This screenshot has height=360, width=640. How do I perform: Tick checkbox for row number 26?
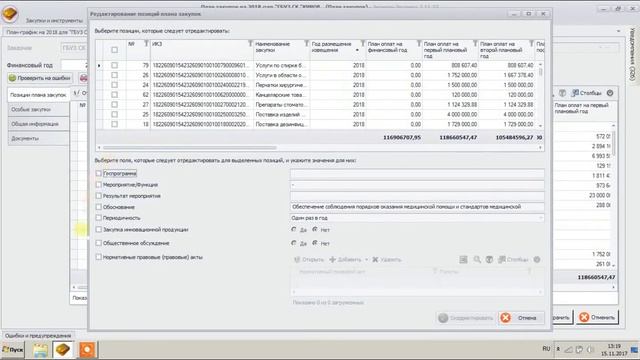(114, 75)
